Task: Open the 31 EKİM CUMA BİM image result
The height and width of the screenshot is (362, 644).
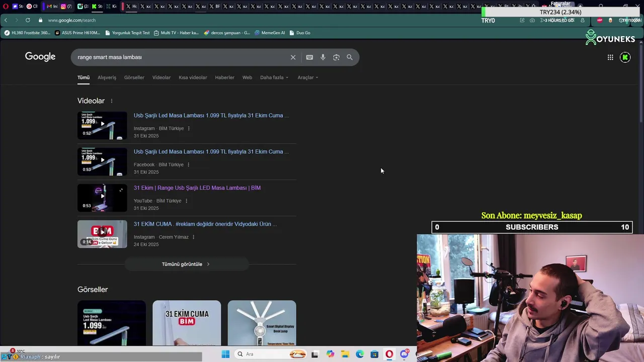Action: point(187,323)
